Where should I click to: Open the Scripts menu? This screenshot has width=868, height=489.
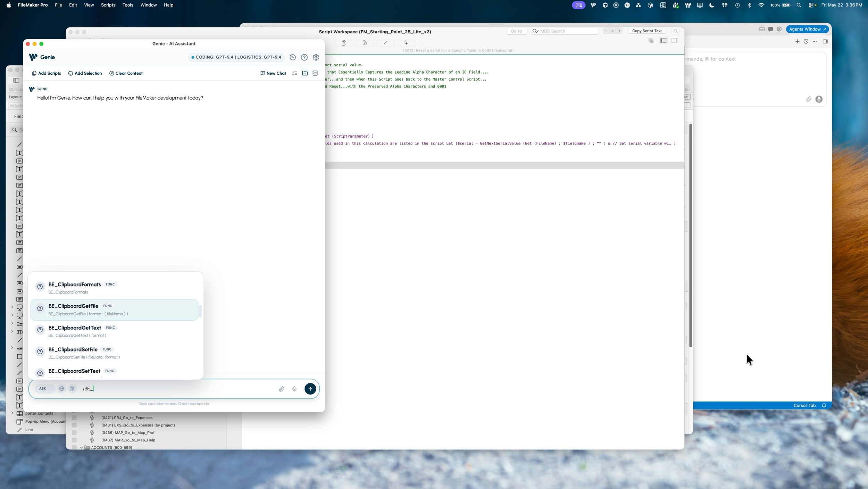(108, 5)
